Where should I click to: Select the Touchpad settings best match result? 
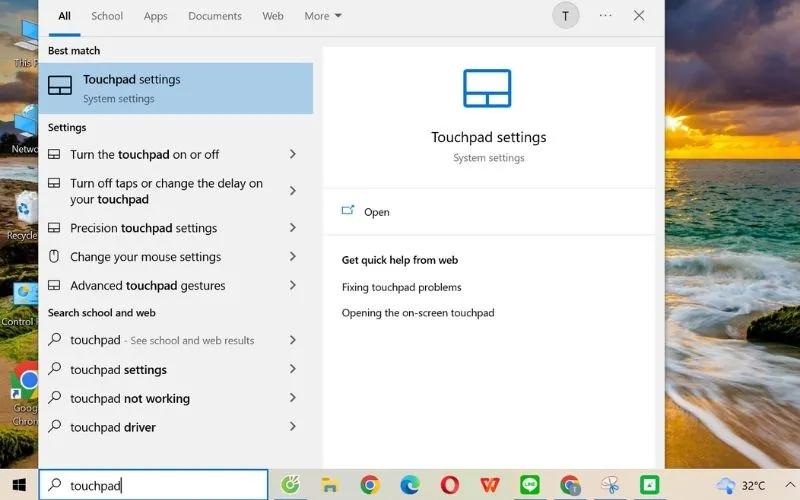click(x=175, y=88)
